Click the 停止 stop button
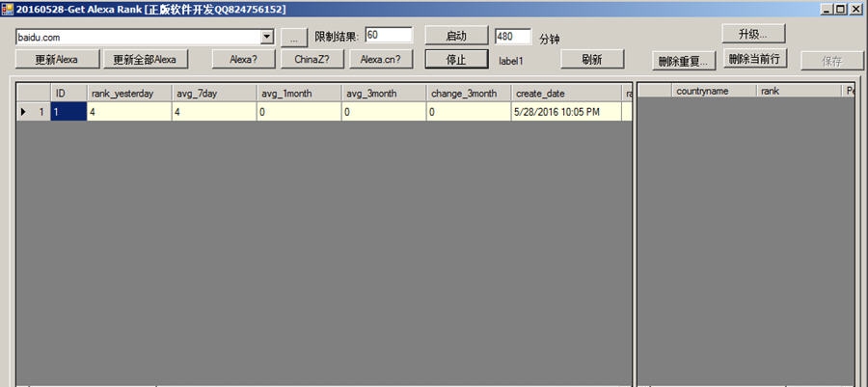Screen dimensions: 868x387 click(x=456, y=59)
